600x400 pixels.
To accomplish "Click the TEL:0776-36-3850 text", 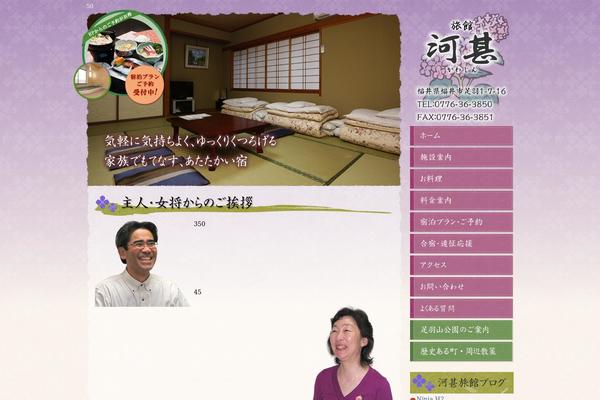I will [x=455, y=104].
